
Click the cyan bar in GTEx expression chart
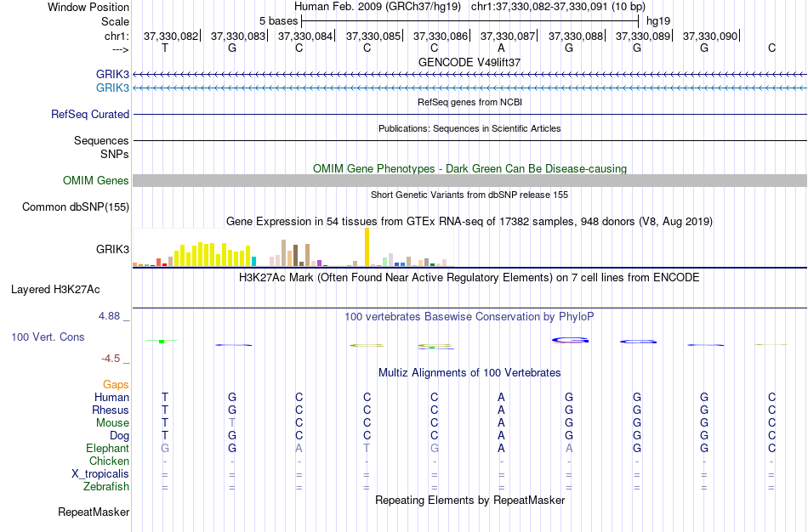253,261
